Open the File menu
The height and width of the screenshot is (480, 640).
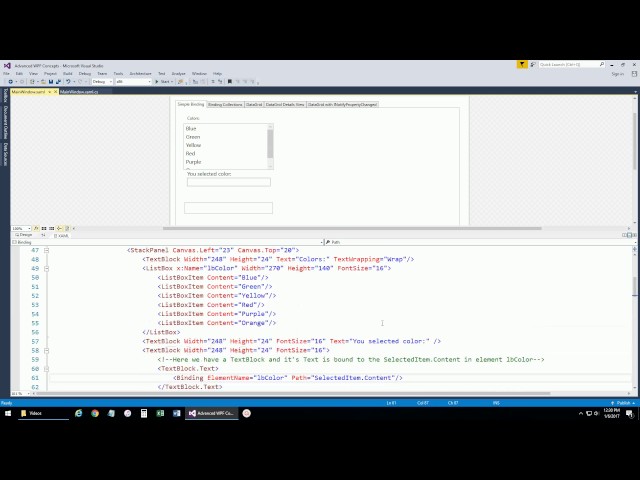6,74
